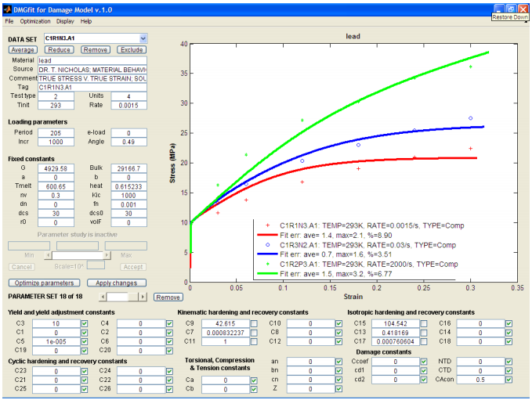This screenshot has width=532, height=400.
Task: Click right arrow of PARAMETER SET scroller
Action: 142,297
